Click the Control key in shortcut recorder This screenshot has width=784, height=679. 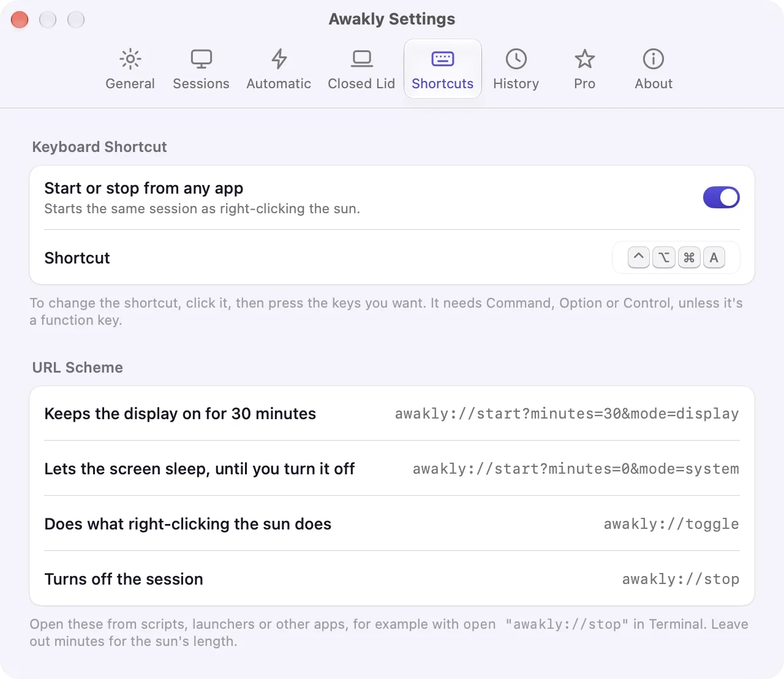[638, 257]
